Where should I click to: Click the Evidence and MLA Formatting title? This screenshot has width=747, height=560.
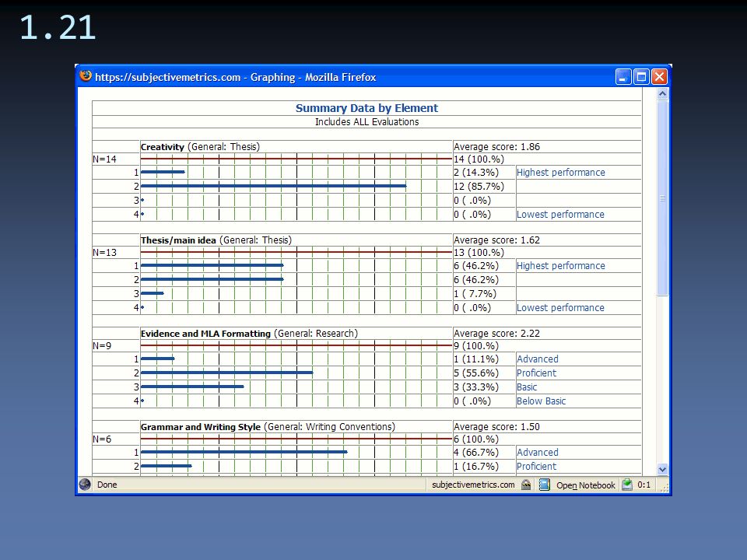(205, 334)
